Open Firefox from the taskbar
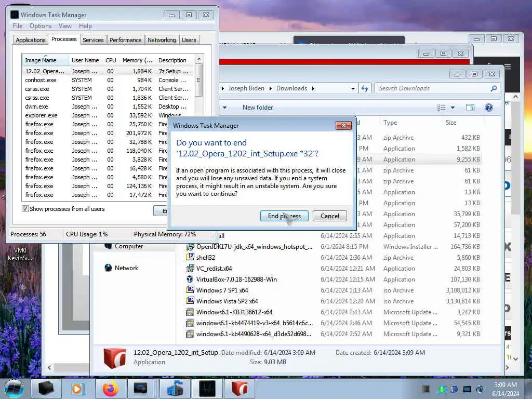The image size is (532, 399). click(x=110, y=389)
